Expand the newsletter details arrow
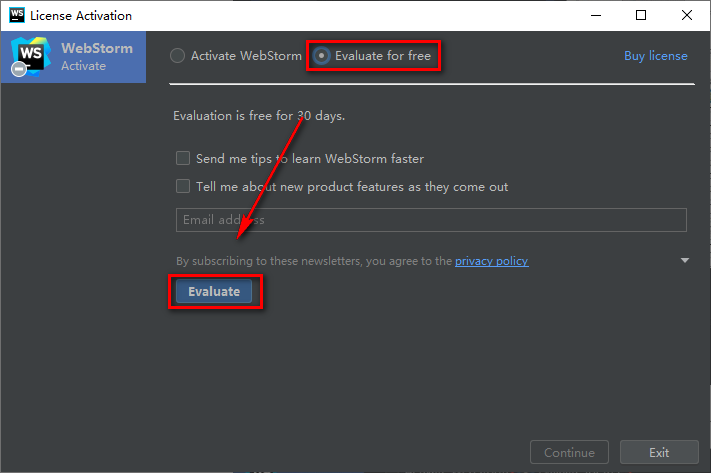 (685, 261)
